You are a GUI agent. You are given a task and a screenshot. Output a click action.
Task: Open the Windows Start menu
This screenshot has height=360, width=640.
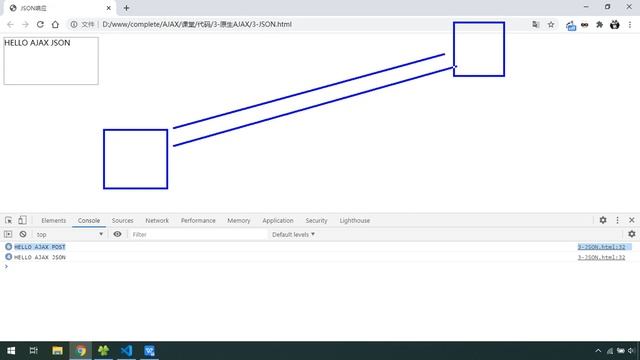pos(11,351)
